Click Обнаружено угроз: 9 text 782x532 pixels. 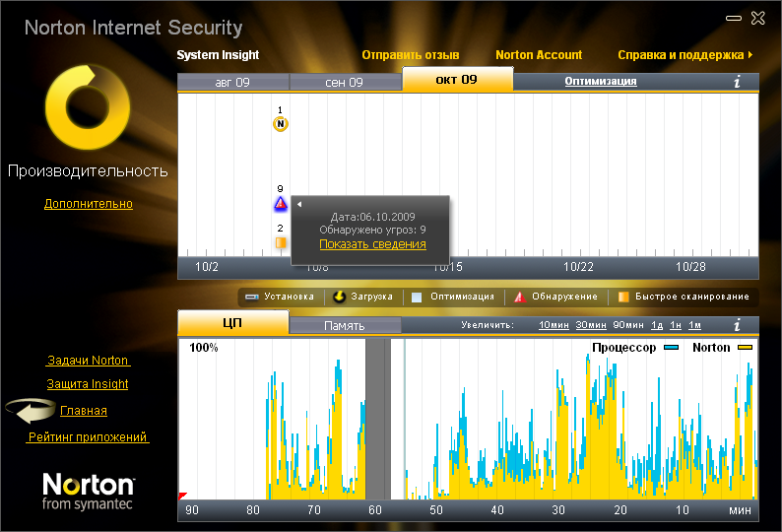pyautogui.click(x=372, y=230)
